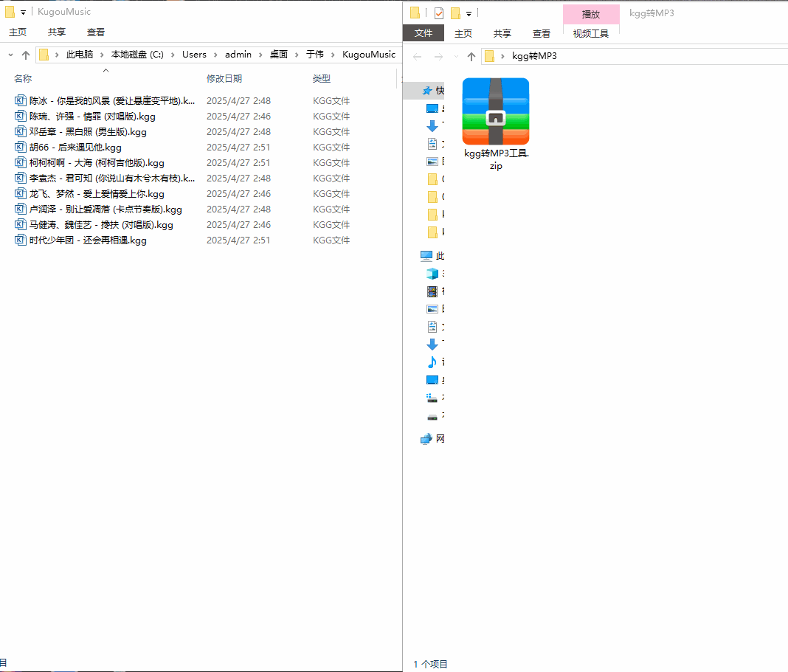
Task: Select the pink 播放 contextual tab
Action: pos(591,14)
